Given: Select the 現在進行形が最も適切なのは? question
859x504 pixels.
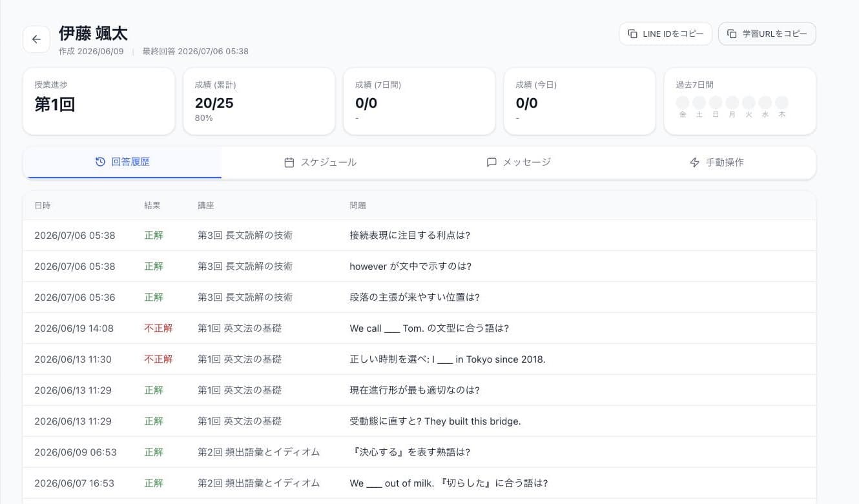Looking at the screenshot, I should coord(415,390).
